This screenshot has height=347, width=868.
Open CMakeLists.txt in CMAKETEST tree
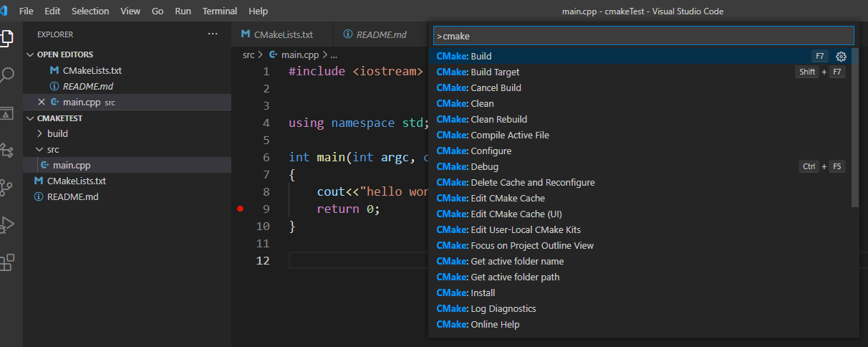127,181
